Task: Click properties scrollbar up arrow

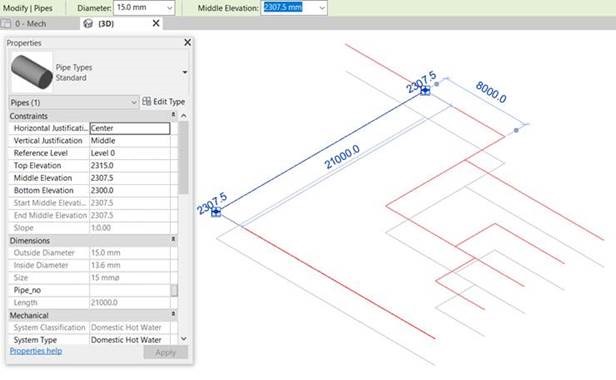Action: point(183,116)
